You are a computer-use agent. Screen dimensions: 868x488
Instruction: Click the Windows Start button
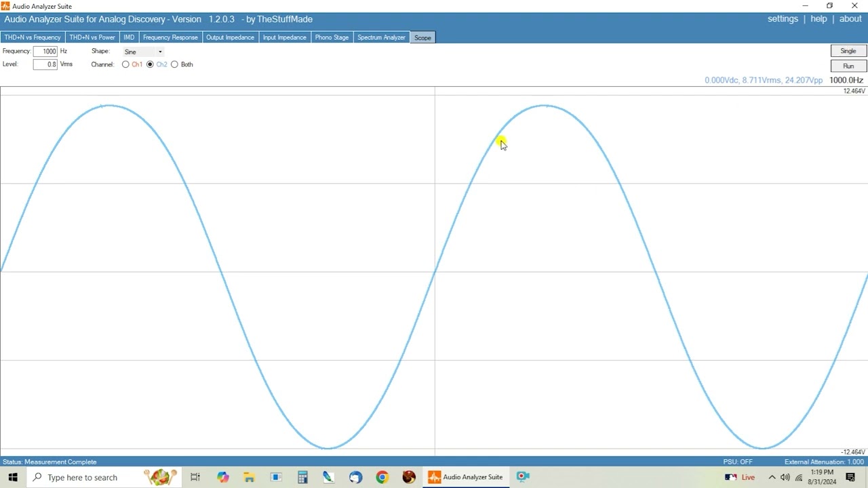pyautogui.click(x=13, y=477)
